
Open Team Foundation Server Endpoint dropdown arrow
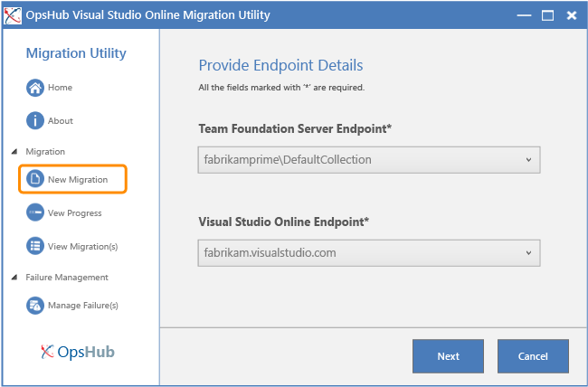pyautogui.click(x=528, y=160)
